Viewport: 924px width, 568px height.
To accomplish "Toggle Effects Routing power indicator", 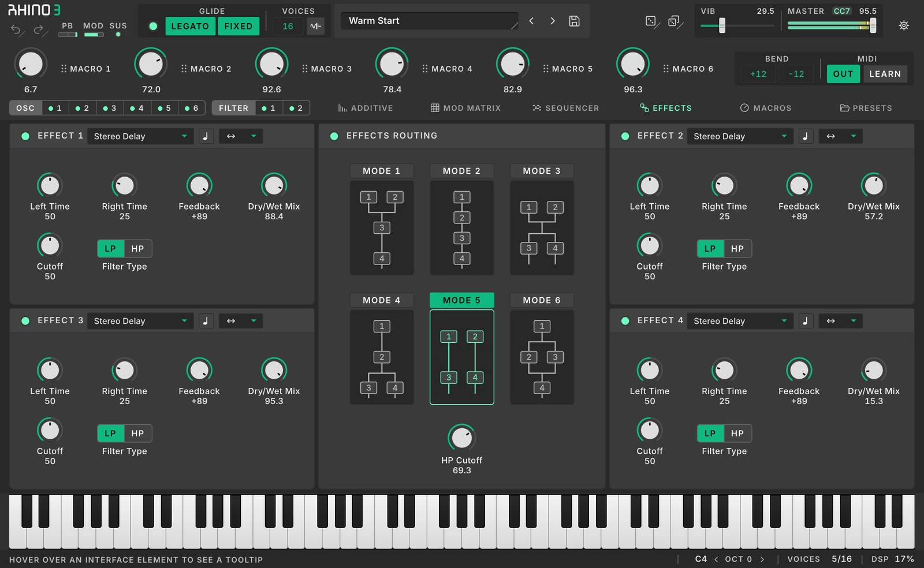I will coord(334,136).
